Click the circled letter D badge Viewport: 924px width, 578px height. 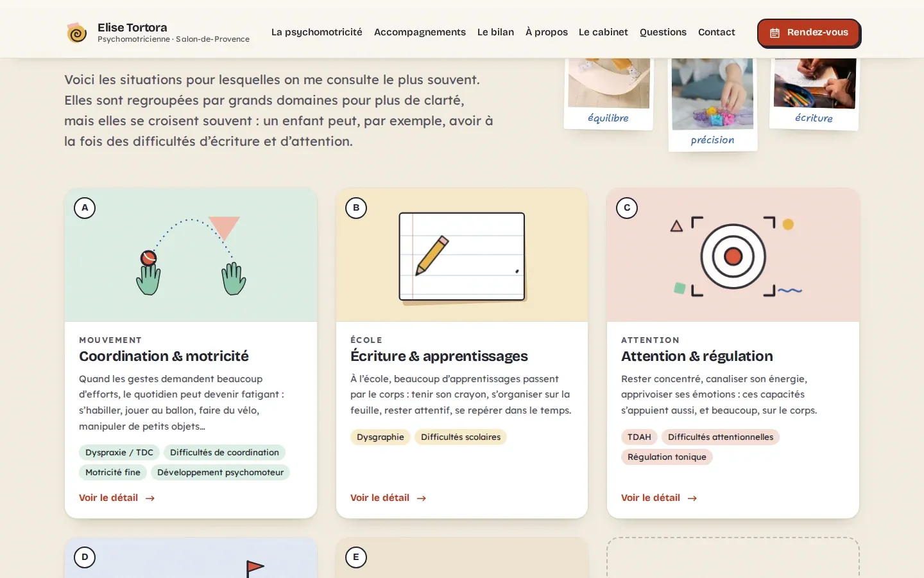pos(85,557)
